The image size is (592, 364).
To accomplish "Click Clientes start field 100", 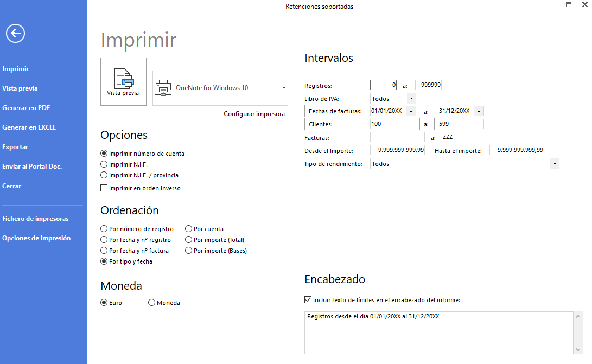I will 393,124.
